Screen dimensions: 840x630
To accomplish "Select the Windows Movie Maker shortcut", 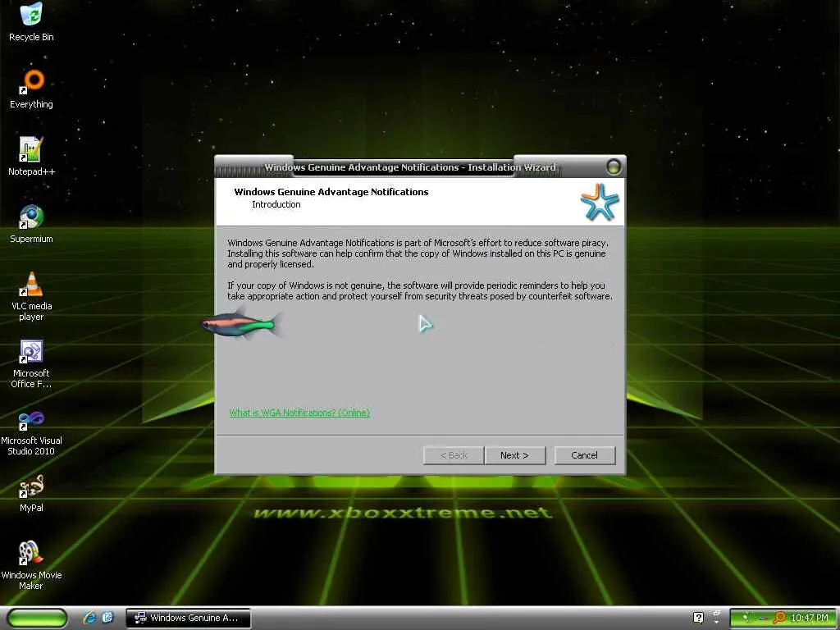I will click(x=31, y=566).
